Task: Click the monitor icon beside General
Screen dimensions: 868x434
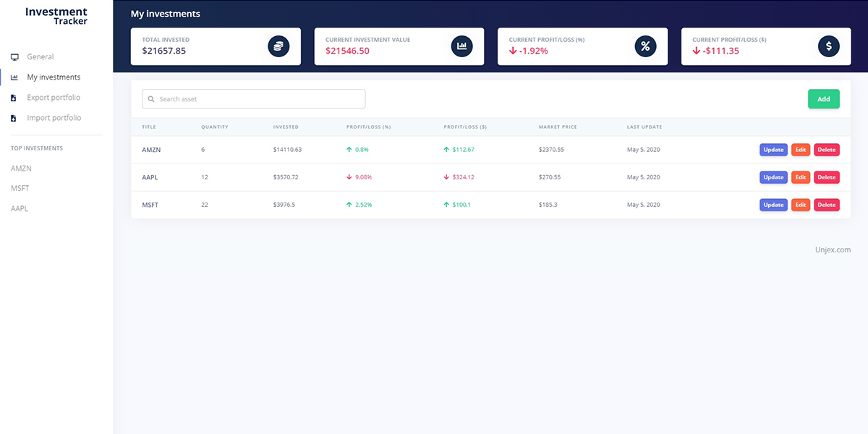Action: (x=14, y=57)
